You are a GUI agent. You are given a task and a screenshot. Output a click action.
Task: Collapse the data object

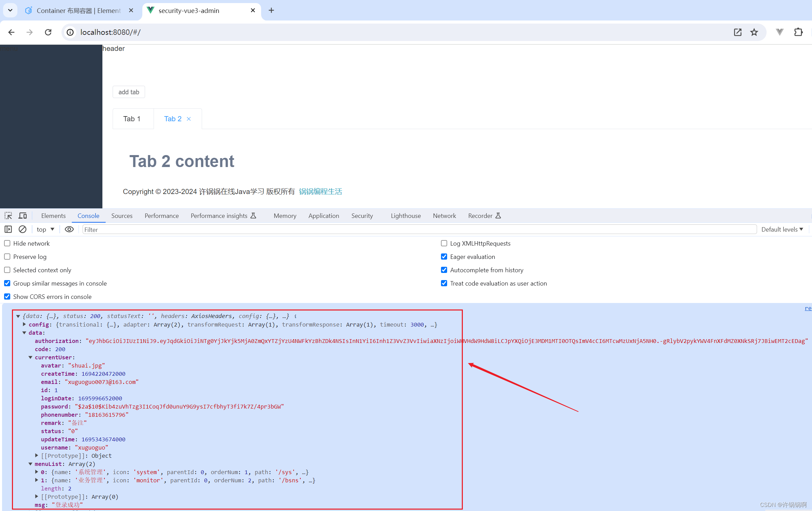[24, 333]
